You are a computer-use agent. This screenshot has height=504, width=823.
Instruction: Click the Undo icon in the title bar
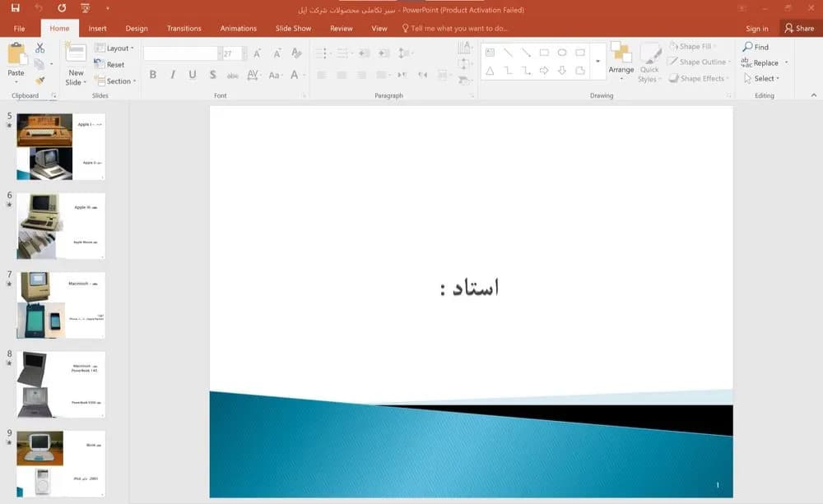(39, 8)
